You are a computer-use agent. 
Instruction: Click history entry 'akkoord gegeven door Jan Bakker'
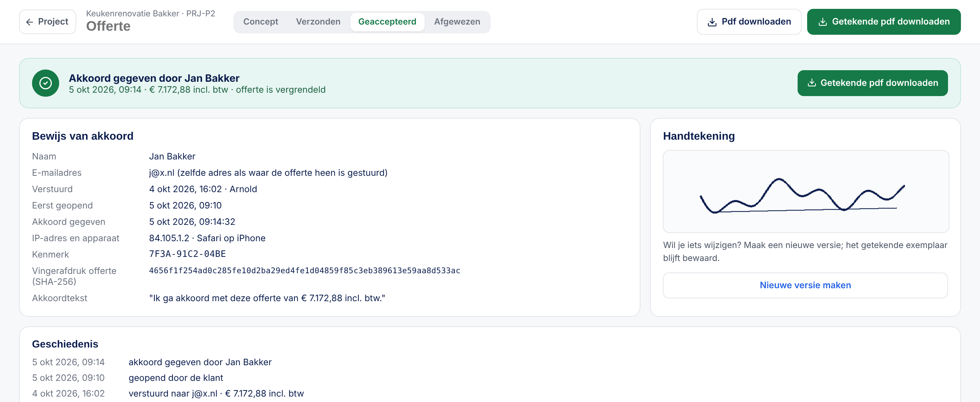(x=200, y=362)
